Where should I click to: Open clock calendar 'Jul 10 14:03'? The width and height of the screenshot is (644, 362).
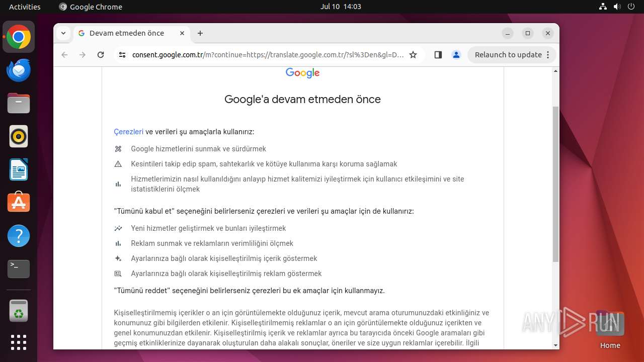341,7
